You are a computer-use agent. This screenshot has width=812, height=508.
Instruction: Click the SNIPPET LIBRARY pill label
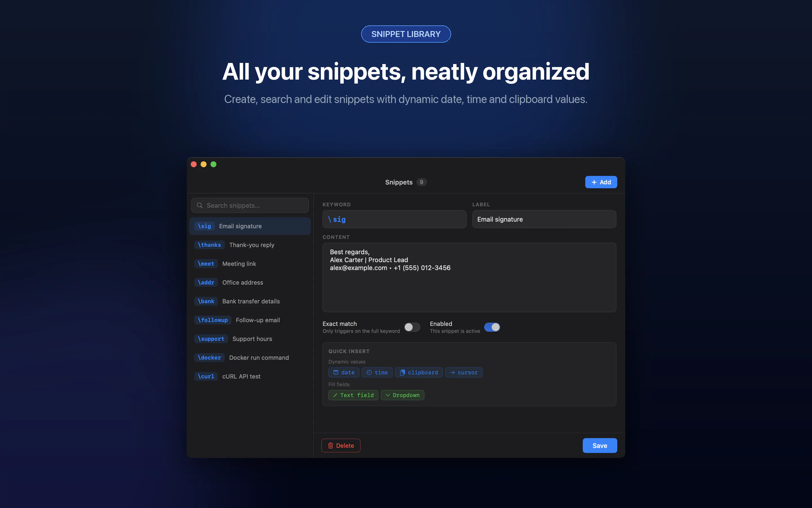(406, 34)
